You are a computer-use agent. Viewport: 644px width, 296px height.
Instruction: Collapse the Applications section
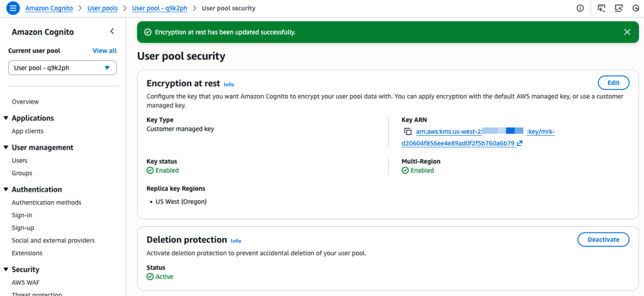point(6,118)
